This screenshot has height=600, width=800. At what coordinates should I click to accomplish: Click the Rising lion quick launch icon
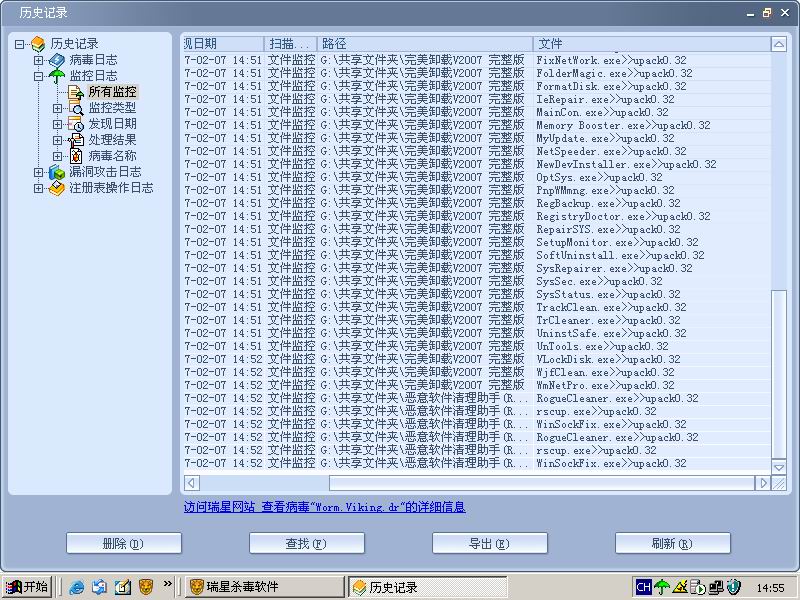[x=146, y=587]
